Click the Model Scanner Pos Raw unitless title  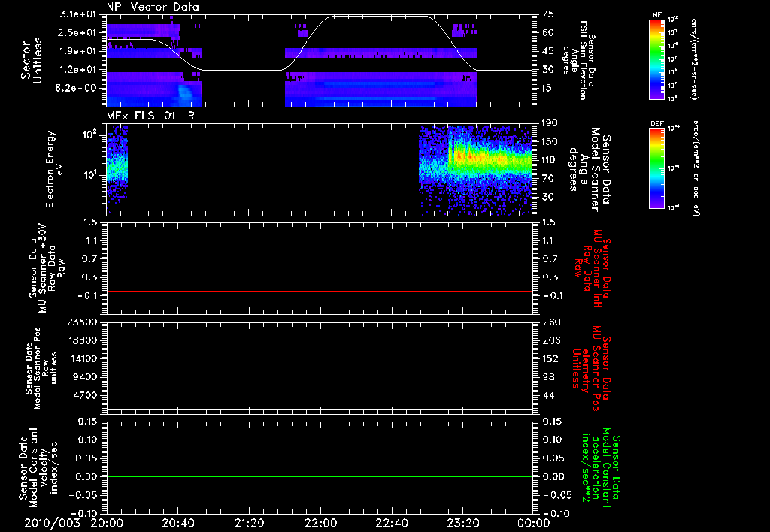tap(41, 369)
